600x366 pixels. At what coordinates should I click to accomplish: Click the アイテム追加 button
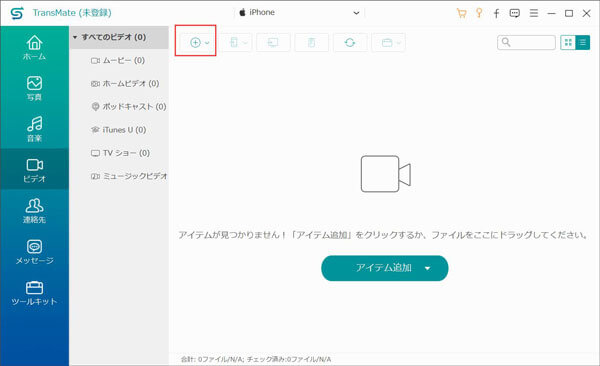point(385,268)
